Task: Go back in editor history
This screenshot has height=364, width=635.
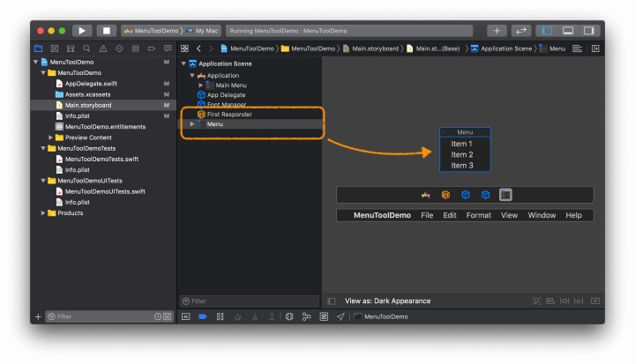Action: (x=198, y=48)
